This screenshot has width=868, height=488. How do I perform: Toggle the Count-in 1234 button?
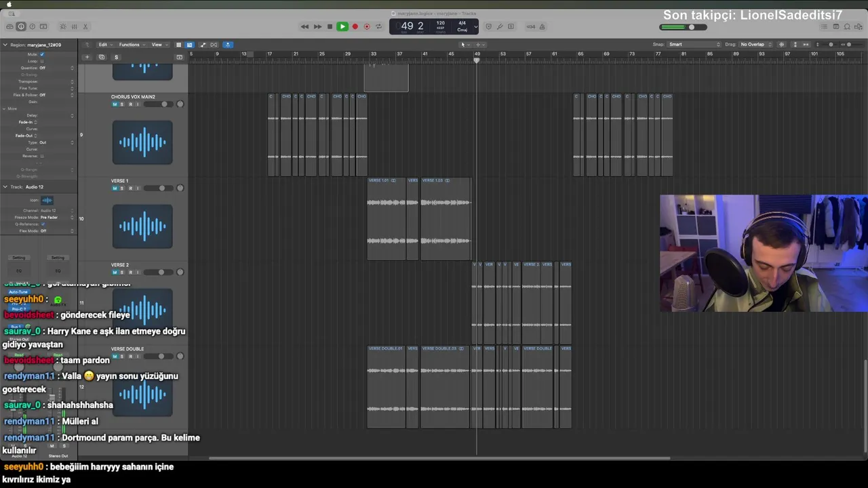coord(531,26)
